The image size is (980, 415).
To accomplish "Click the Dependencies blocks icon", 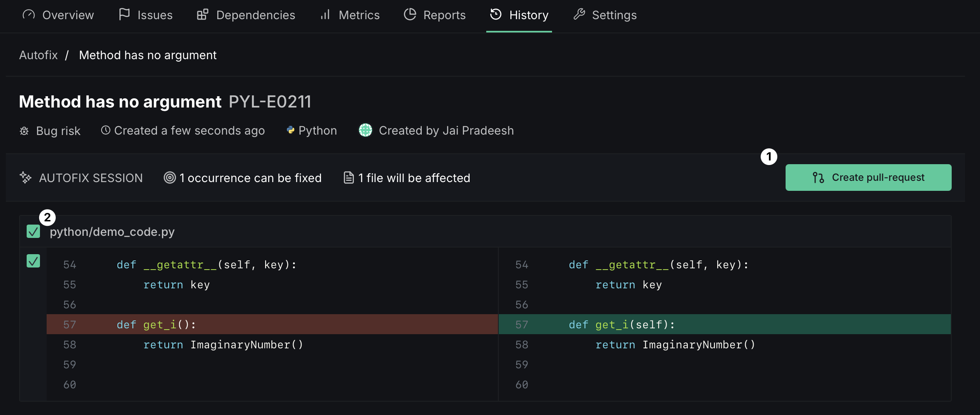I will [x=202, y=15].
